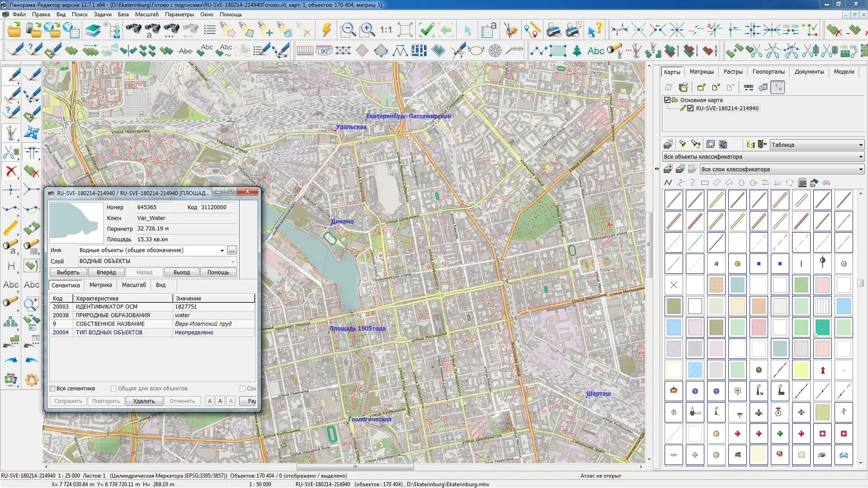
Task: Click the Помощь button in object dialog
Action: click(218, 272)
